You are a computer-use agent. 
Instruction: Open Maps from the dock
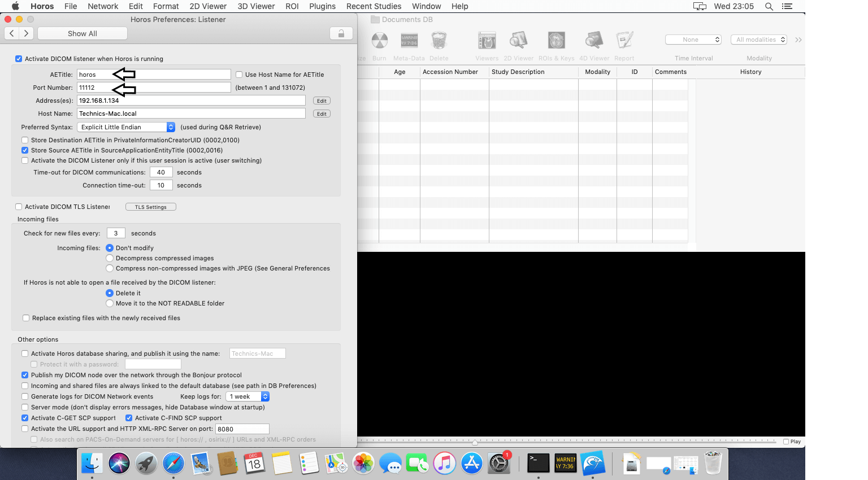[336, 464]
